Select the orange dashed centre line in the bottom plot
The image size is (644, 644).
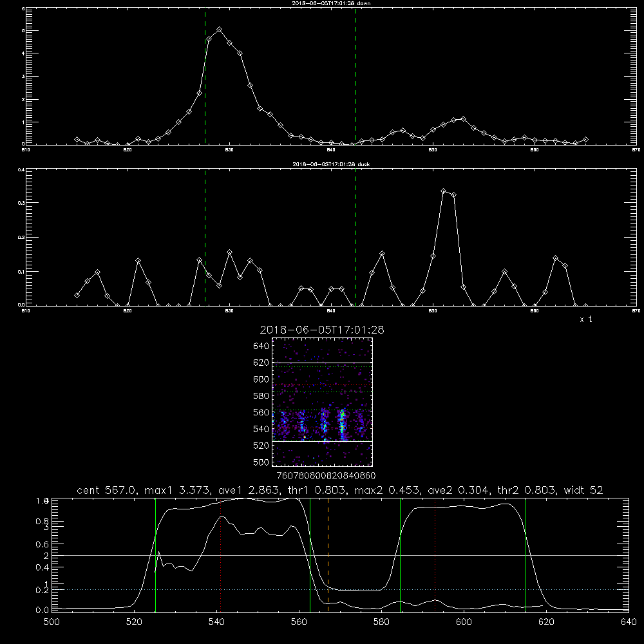328,554
